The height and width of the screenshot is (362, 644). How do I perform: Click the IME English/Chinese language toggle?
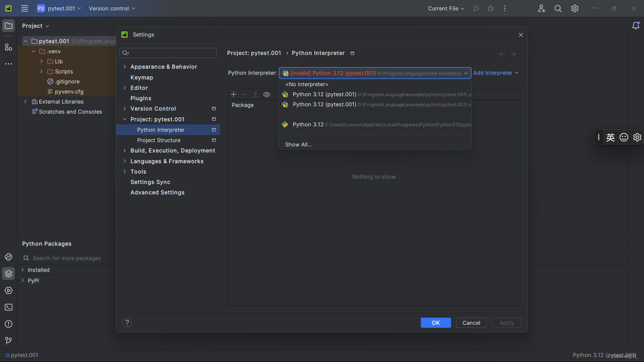pyautogui.click(x=610, y=137)
